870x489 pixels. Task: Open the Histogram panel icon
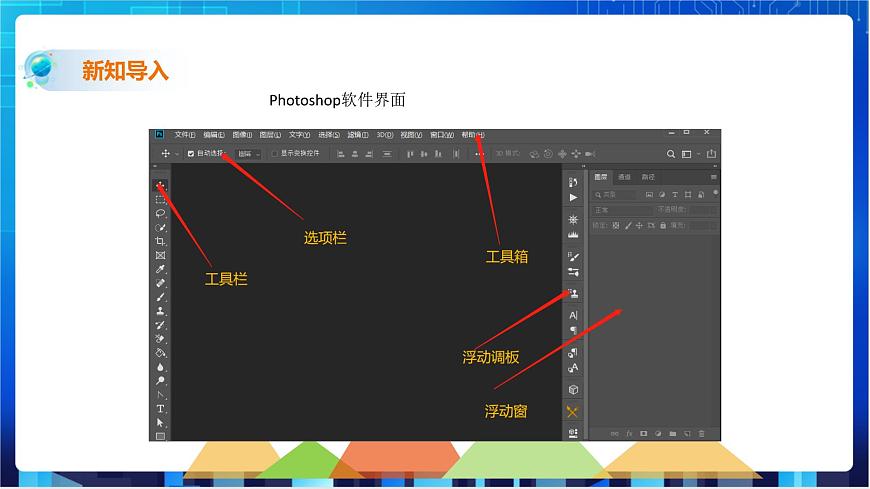click(573, 235)
